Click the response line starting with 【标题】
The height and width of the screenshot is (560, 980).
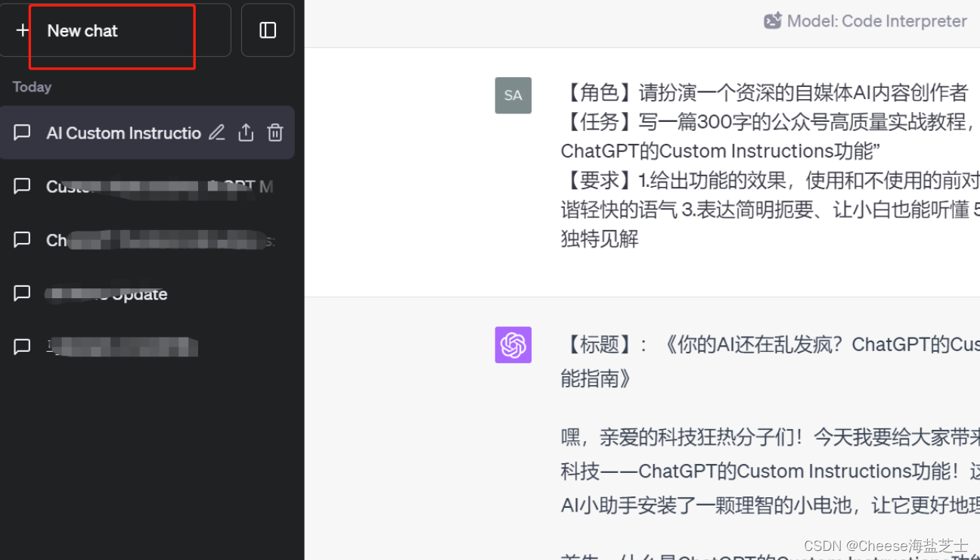click(x=771, y=345)
